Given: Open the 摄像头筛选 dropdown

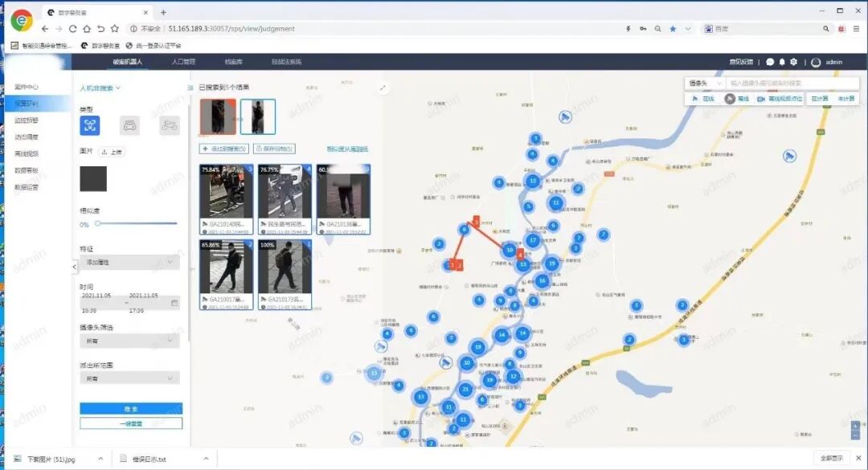Looking at the screenshot, I should coord(129,341).
